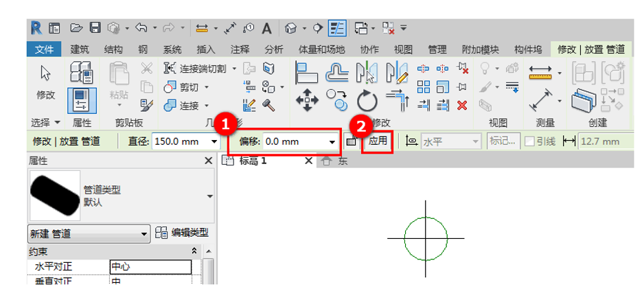Toggle thin lines icon in quick access toolbar
The width and height of the screenshot is (644, 302).
(338, 28)
